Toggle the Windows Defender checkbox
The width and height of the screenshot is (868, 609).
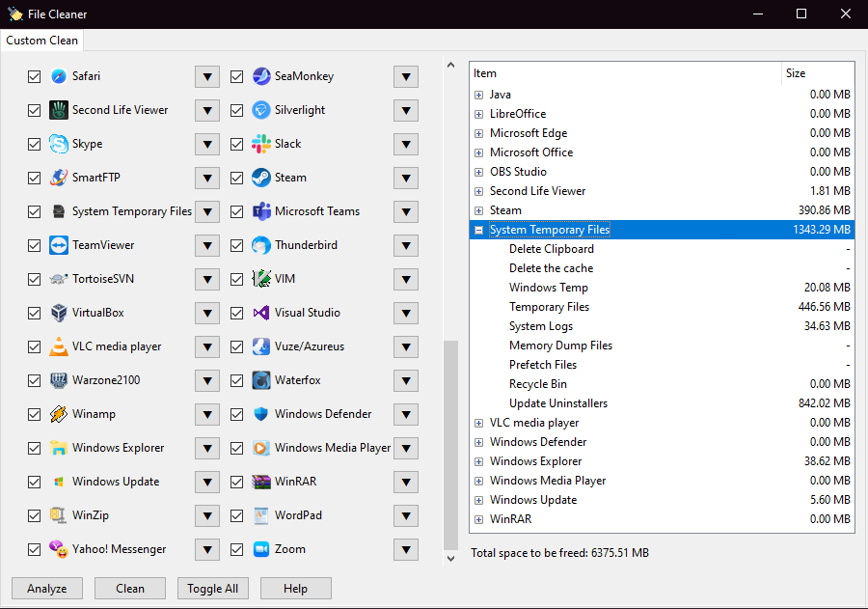click(236, 414)
